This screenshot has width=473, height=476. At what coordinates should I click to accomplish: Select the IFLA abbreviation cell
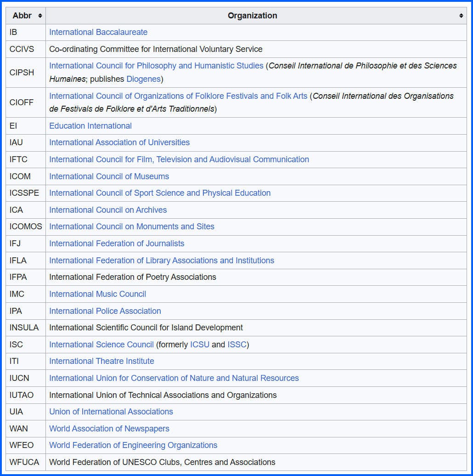(25, 261)
